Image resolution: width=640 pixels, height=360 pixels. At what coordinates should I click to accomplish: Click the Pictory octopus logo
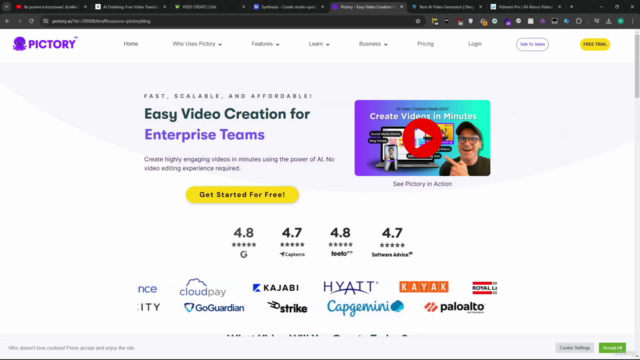click(x=44, y=44)
